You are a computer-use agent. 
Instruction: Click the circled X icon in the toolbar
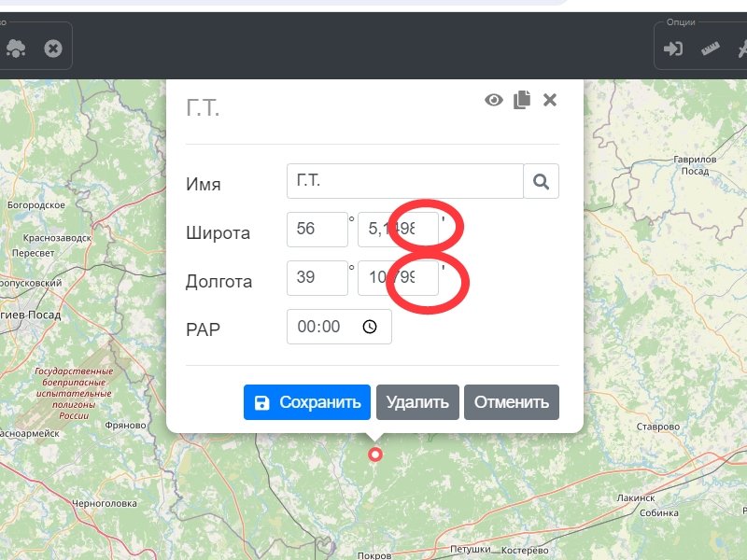click(x=53, y=48)
